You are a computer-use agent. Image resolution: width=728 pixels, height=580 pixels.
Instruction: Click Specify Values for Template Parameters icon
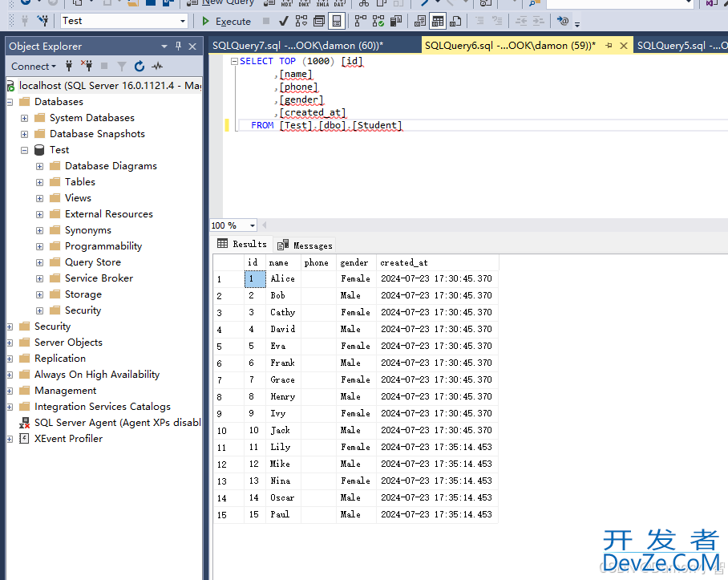(x=563, y=22)
